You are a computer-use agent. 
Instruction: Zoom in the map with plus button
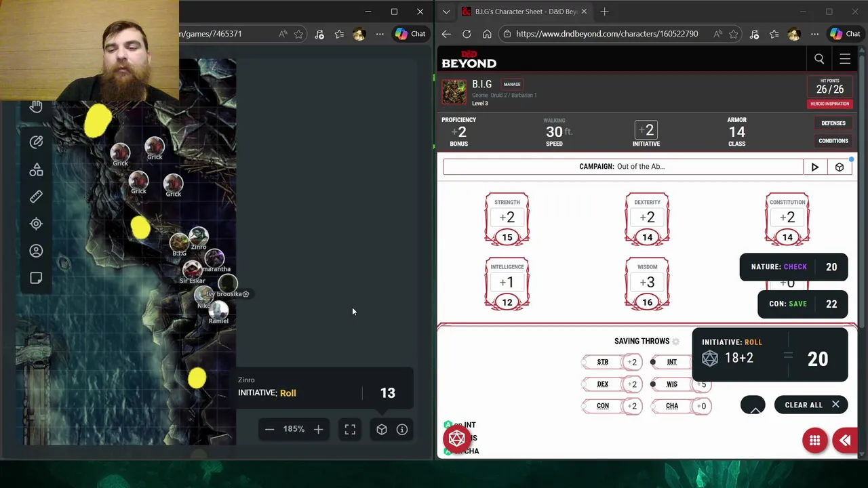[x=318, y=429]
